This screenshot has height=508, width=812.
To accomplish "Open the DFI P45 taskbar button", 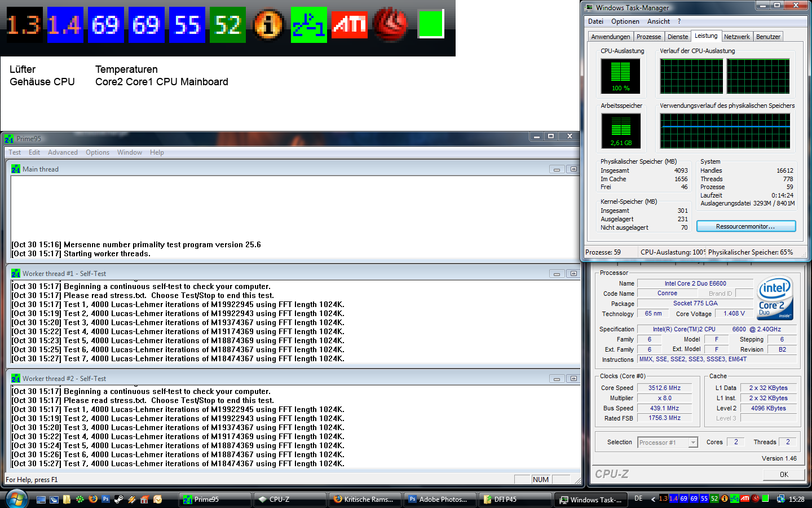I will tap(515, 500).
